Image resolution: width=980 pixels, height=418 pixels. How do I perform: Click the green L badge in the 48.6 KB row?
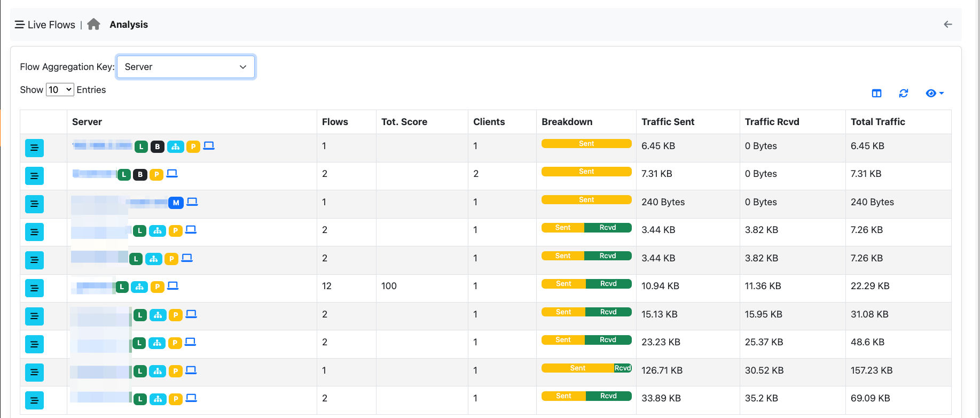click(x=139, y=343)
